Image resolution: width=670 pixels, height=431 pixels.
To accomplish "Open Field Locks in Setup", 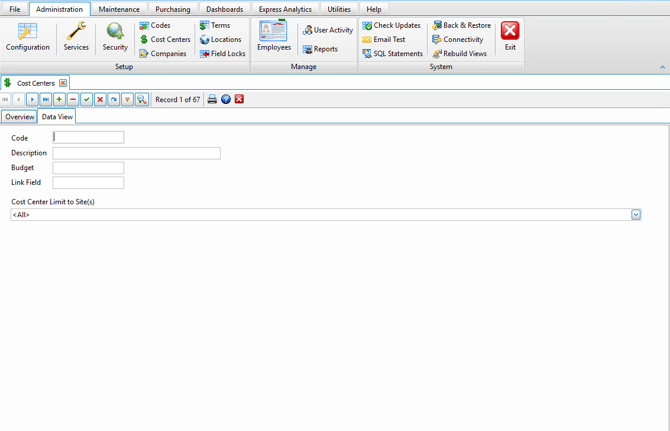I will pos(222,54).
